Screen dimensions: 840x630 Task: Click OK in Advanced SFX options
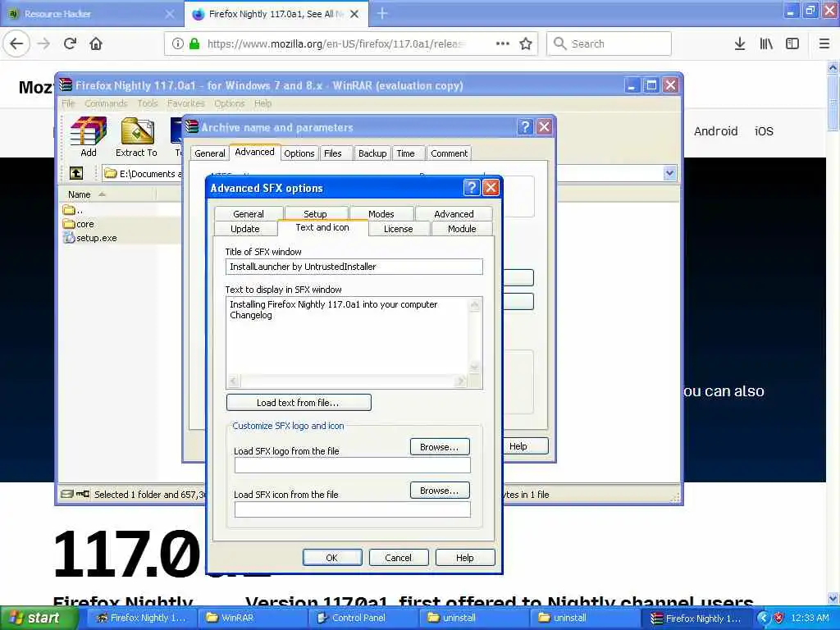point(332,558)
